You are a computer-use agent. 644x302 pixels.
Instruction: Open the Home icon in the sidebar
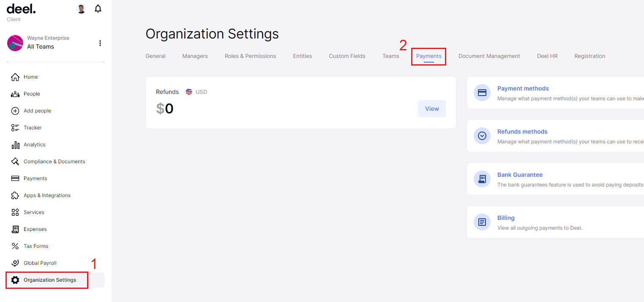click(16, 77)
